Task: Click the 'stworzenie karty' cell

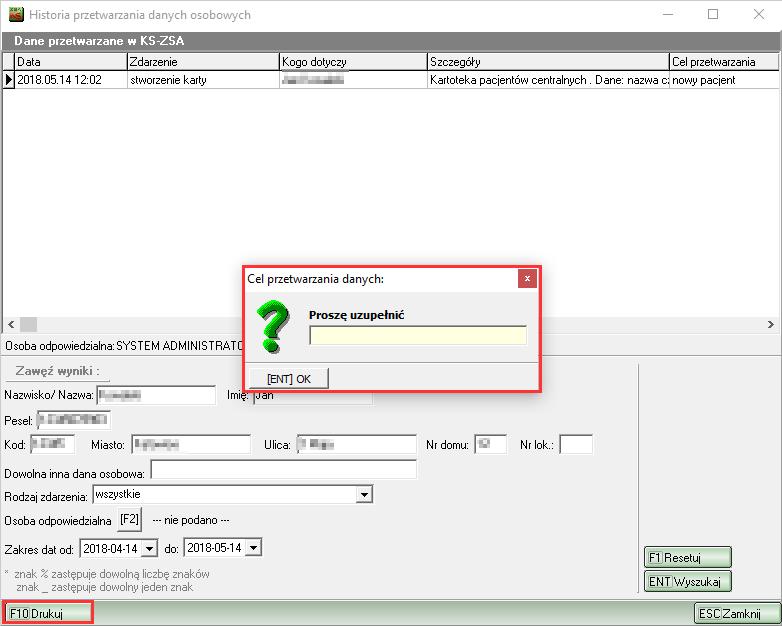Action: [203, 80]
